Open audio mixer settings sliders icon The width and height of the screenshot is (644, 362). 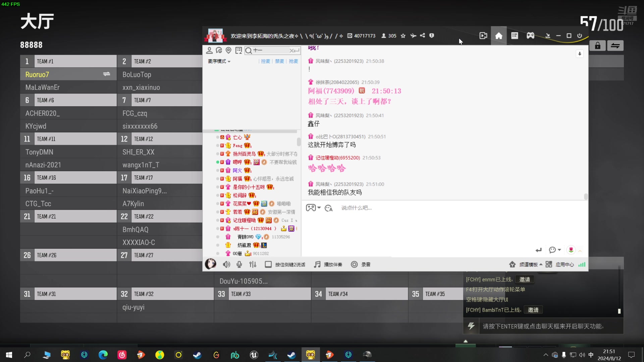[x=253, y=264]
